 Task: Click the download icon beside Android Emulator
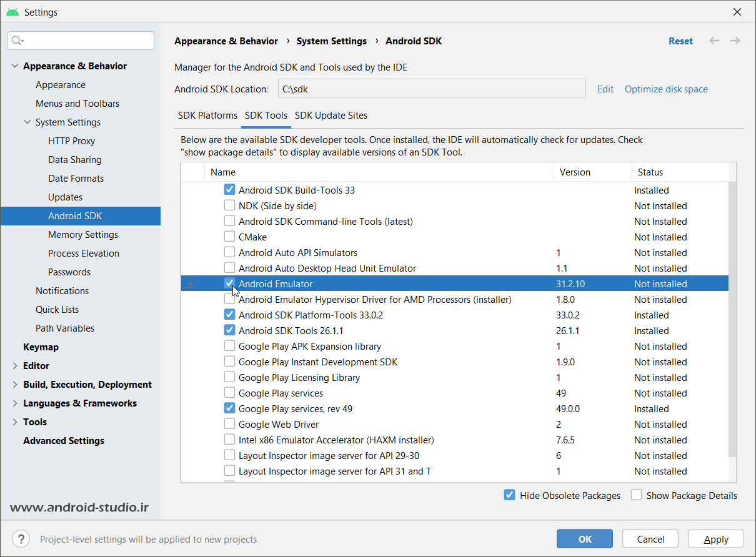[191, 284]
